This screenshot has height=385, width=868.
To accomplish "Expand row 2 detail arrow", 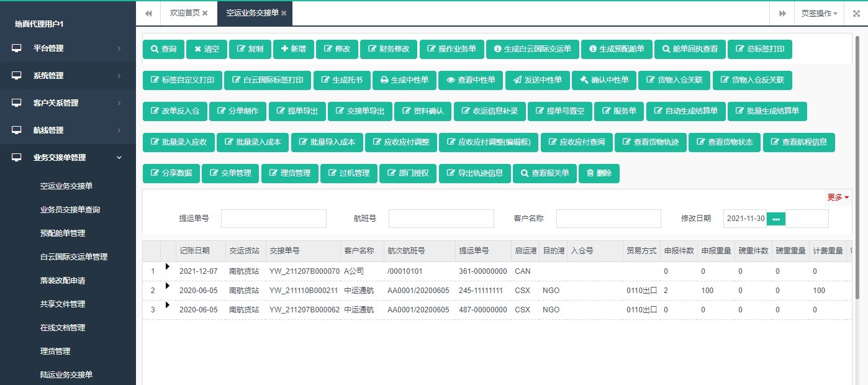I will [x=167, y=286].
